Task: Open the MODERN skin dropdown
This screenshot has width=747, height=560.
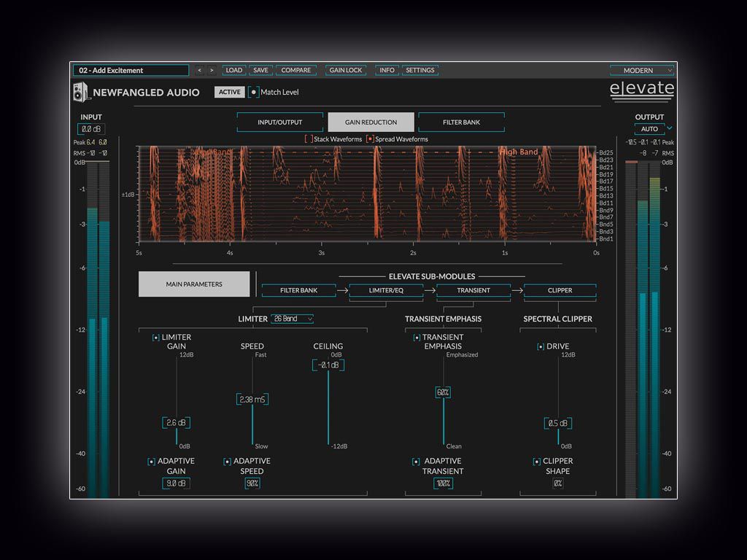Action: click(642, 70)
